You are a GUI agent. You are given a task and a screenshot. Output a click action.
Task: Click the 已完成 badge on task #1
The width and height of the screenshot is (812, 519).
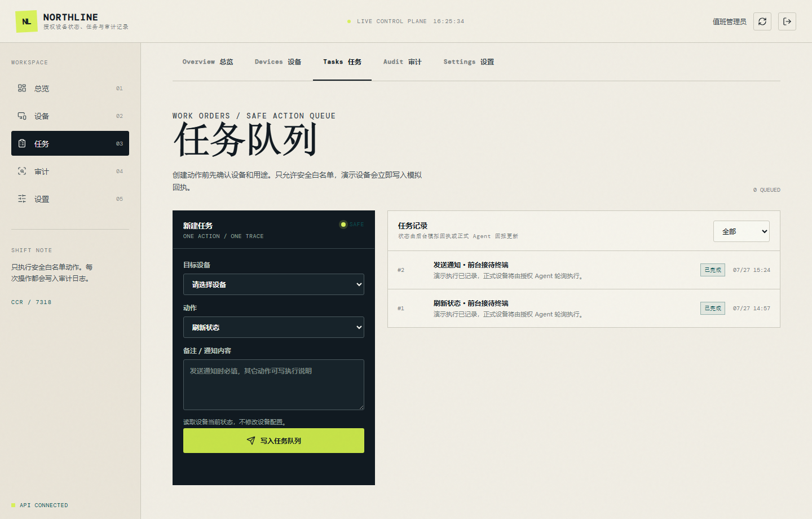pyautogui.click(x=713, y=309)
